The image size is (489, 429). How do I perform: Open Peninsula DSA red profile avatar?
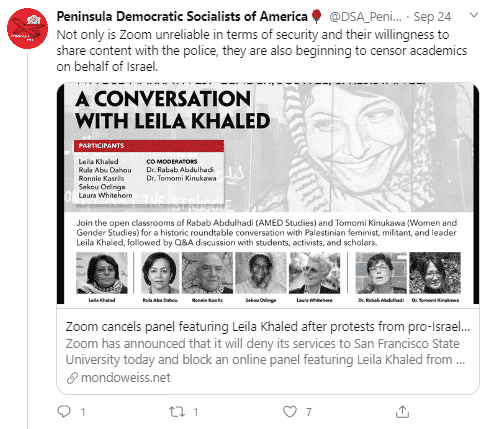tap(27, 28)
